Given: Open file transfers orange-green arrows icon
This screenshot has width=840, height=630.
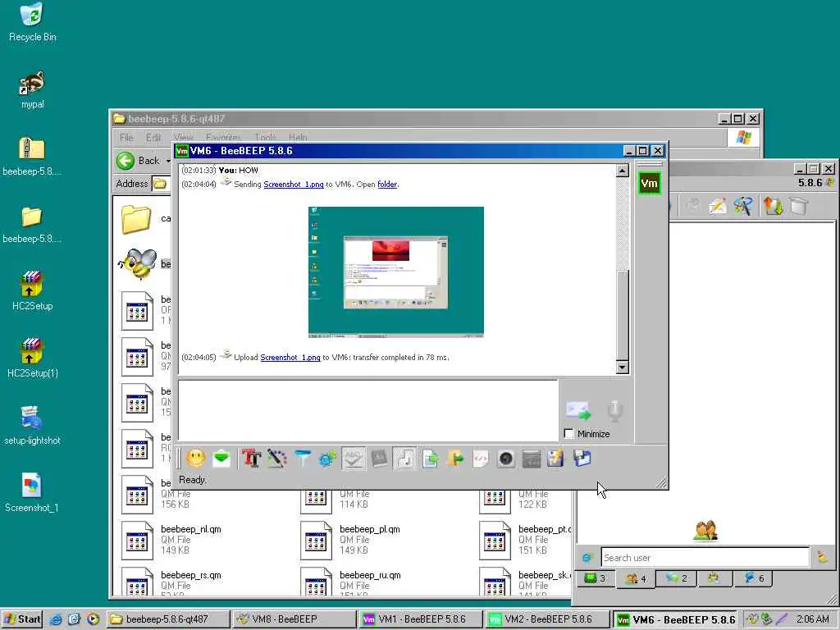Looking at the screenshot, I should point(773,206).
